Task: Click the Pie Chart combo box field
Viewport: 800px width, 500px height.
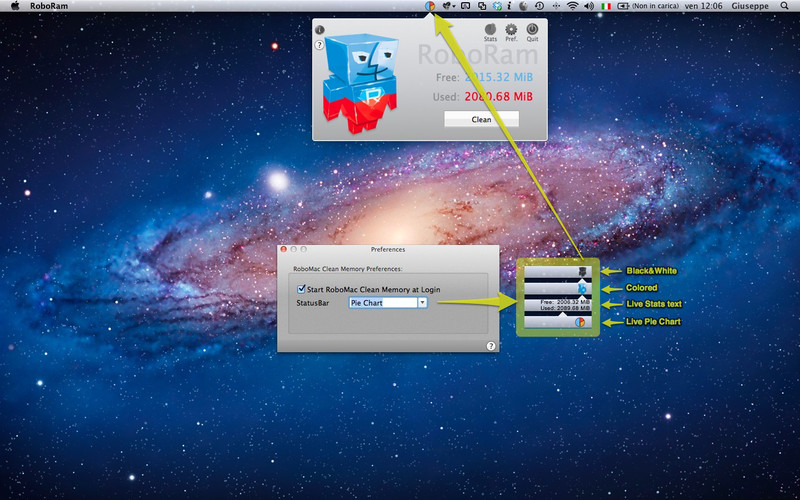Action: [x=383, y=303]
